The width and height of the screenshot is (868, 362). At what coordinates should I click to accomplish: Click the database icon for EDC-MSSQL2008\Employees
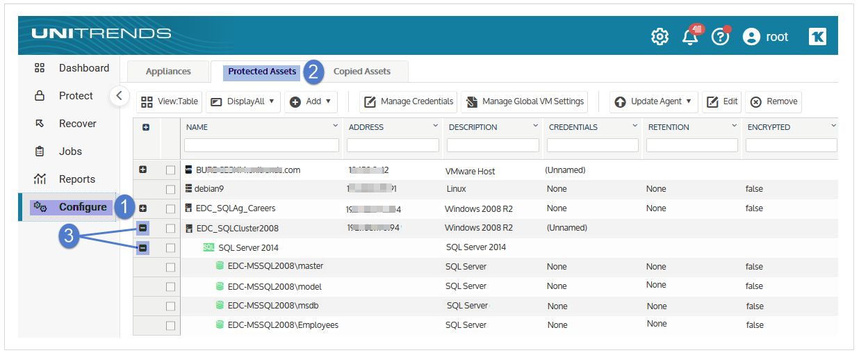click(x=220, y=324)
